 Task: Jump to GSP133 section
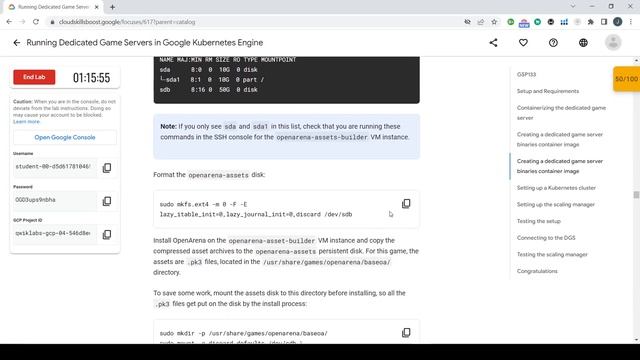(526, 74)
